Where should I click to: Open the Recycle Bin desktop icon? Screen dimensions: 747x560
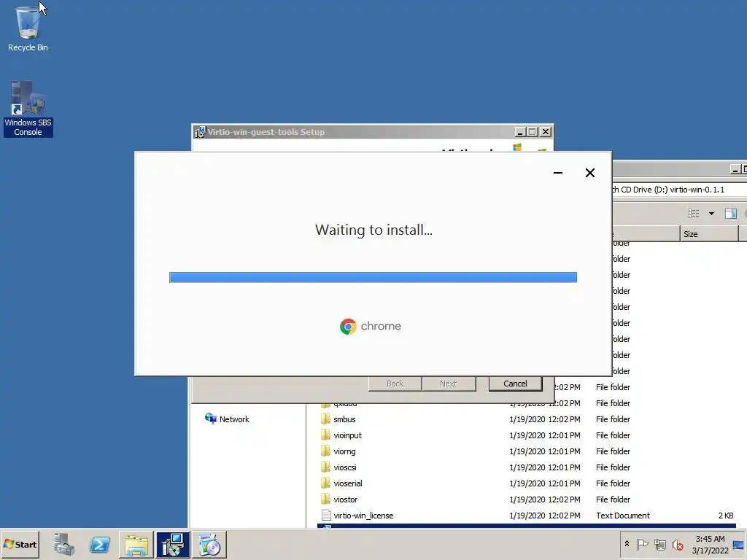[28, 28]
